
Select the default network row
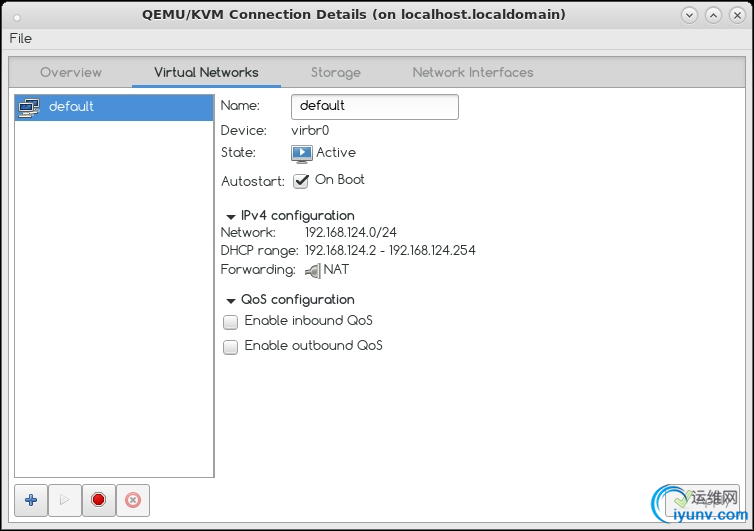(114, 107)
